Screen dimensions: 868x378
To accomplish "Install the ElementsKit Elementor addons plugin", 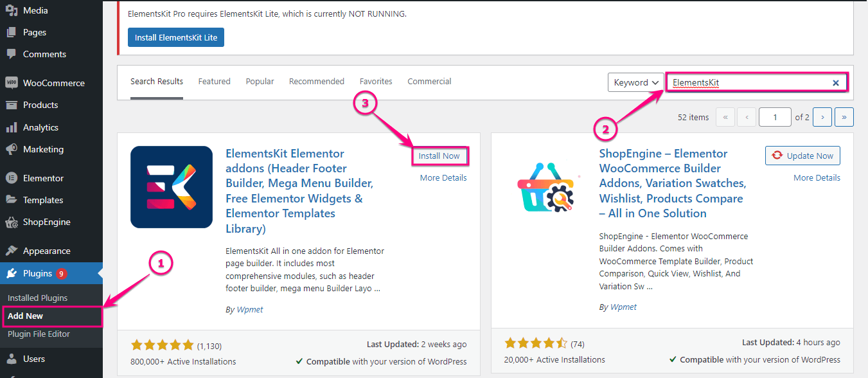I will (439, 156).
